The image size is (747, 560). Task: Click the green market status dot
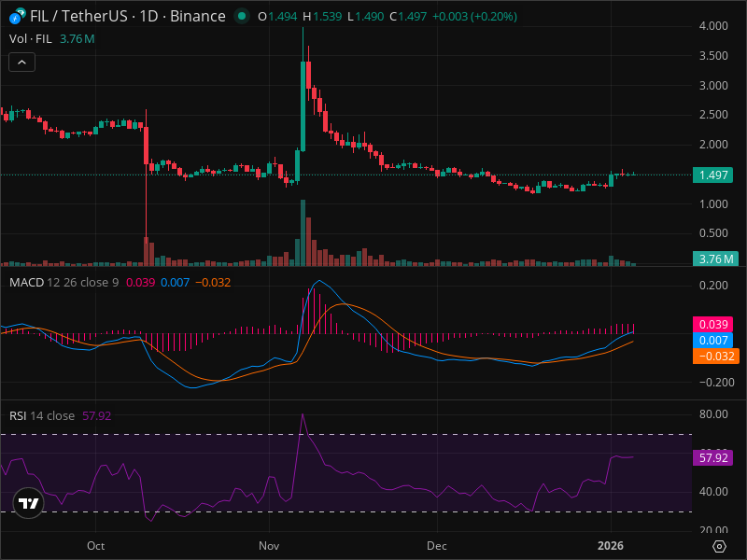[x=242, y=16]
